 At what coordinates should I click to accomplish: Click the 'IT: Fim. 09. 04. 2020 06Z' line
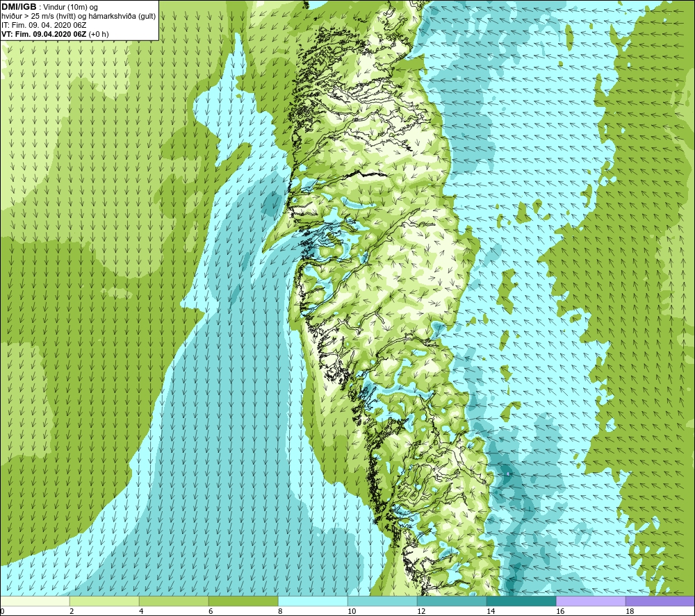coord(44,25)
